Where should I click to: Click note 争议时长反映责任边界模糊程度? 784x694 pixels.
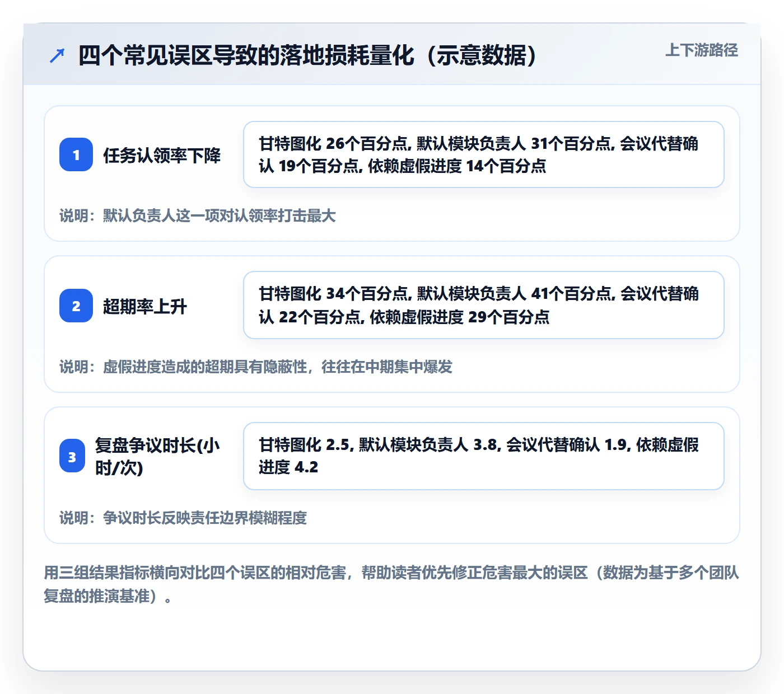point(183,518)
